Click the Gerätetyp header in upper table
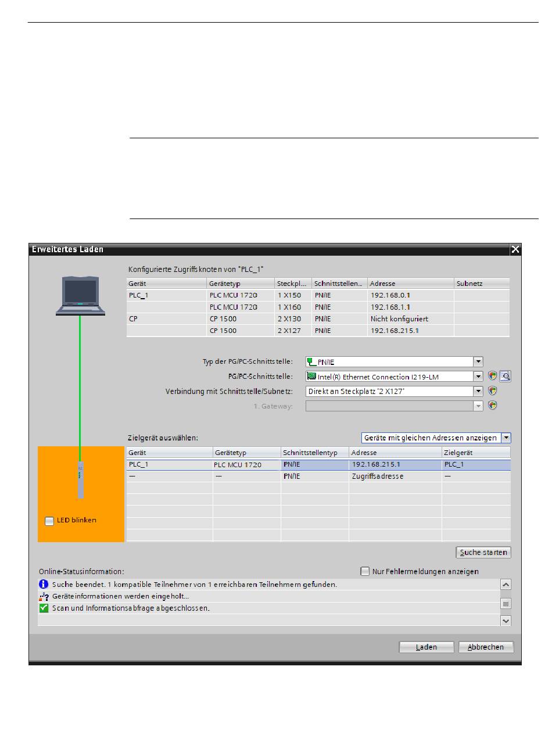Screen dimensions: 552x756 [241, 284]
